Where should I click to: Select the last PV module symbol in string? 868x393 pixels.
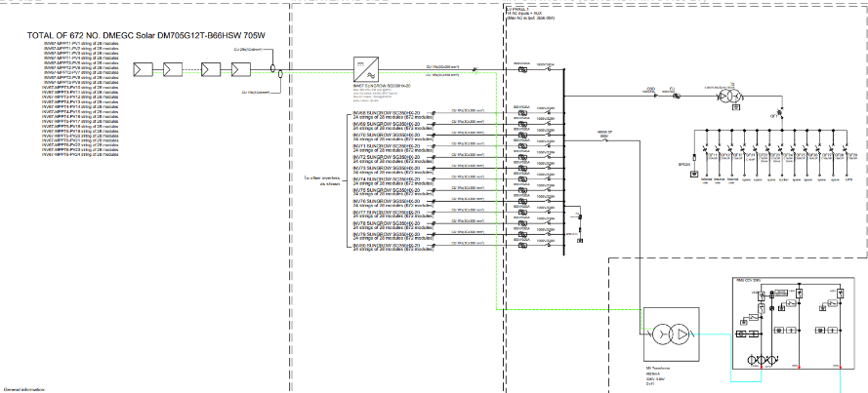[239, 69]
